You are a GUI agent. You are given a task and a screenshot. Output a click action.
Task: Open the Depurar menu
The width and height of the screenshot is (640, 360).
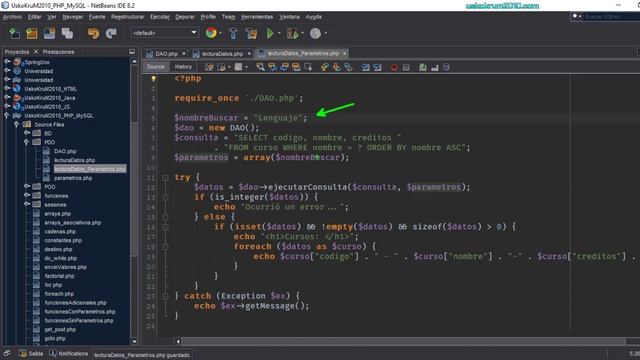(185, 17)
